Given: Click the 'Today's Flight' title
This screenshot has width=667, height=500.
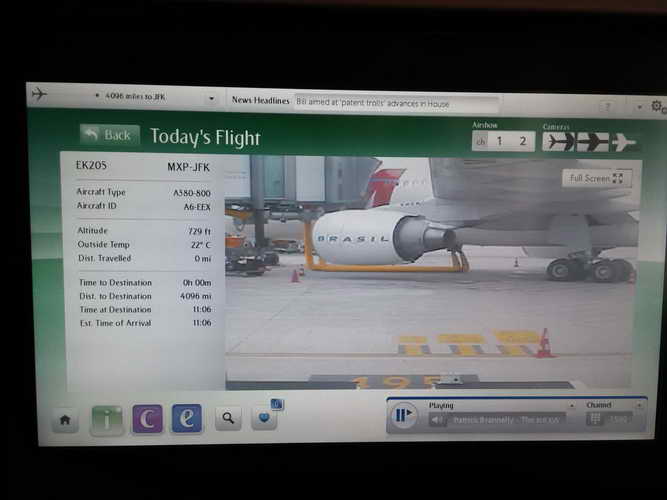Looking at the screenshot, I should (205, 137).
